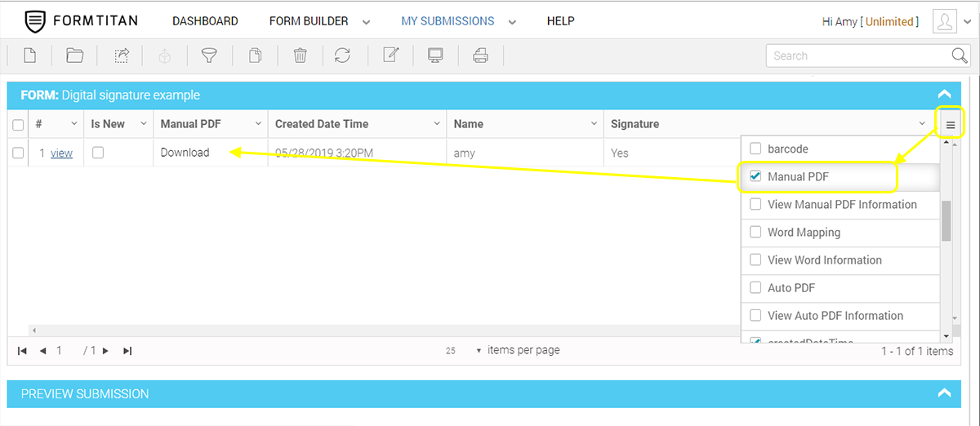
Task: Click the trash delete icon
Action: [x=301, y=55]
